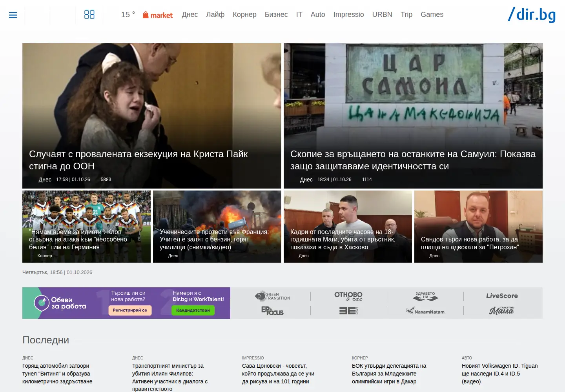The image size is (565, 392).
Task: Open the NasamNatam logo
Action: tap(425, 311)
